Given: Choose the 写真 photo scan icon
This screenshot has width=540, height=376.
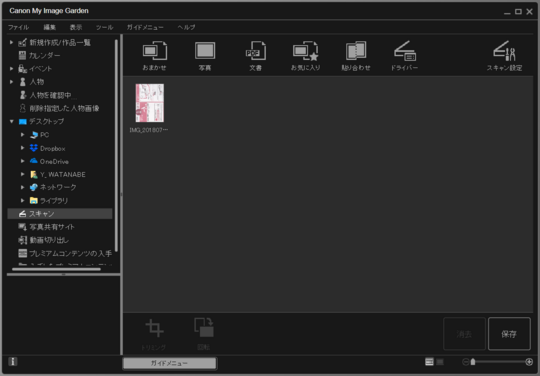Looking at the screenshot, I should tap(205, 55).
